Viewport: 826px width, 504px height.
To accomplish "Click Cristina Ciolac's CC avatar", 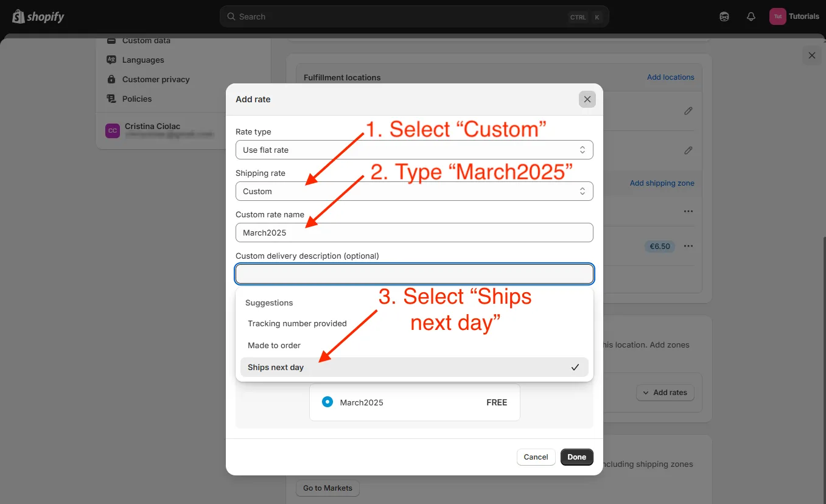I will (112, 130).
